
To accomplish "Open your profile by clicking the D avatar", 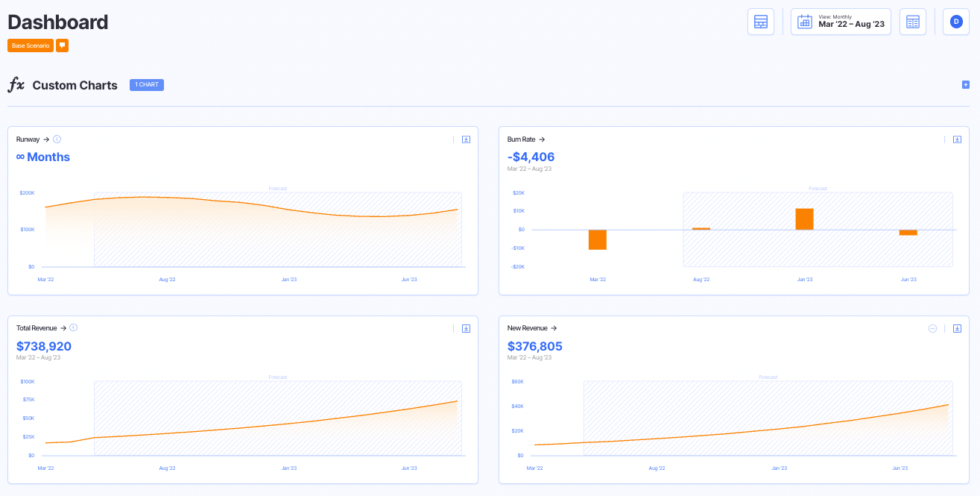I will pos(955,22).
